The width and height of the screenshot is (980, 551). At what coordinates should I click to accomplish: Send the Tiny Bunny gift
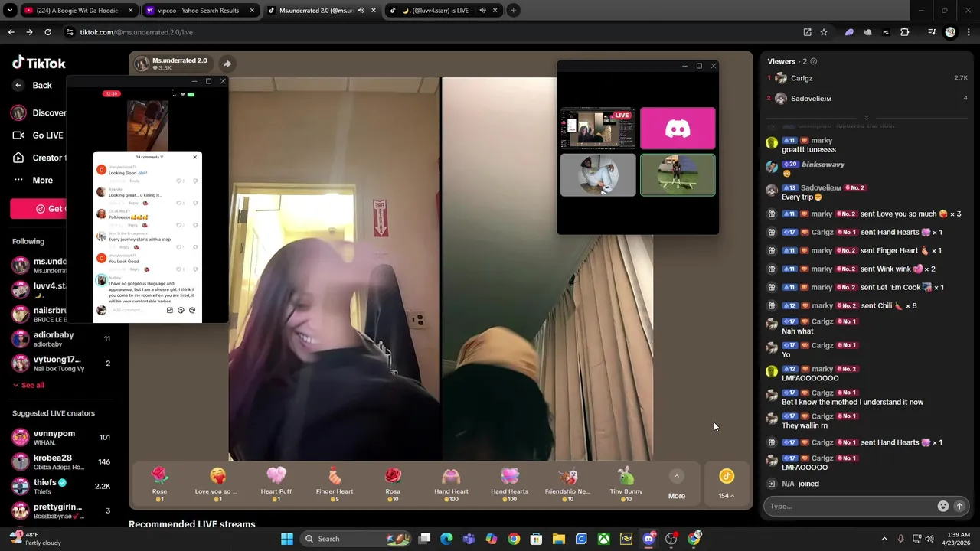coord(626,484)
